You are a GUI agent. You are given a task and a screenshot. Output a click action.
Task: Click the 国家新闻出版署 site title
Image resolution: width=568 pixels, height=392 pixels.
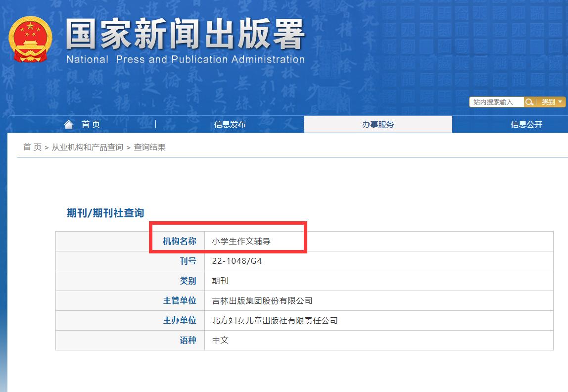pyautogui.click(x=185, y=34)
